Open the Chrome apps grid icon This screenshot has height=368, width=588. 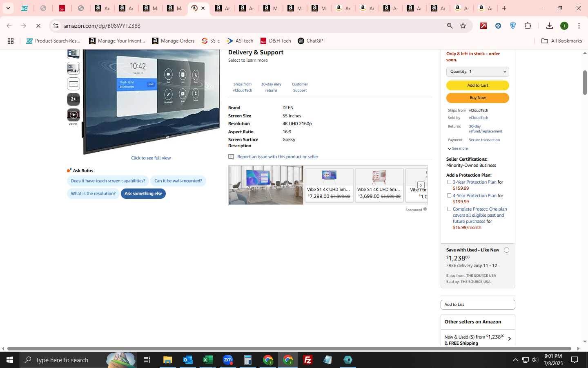(x=11, y=41)
